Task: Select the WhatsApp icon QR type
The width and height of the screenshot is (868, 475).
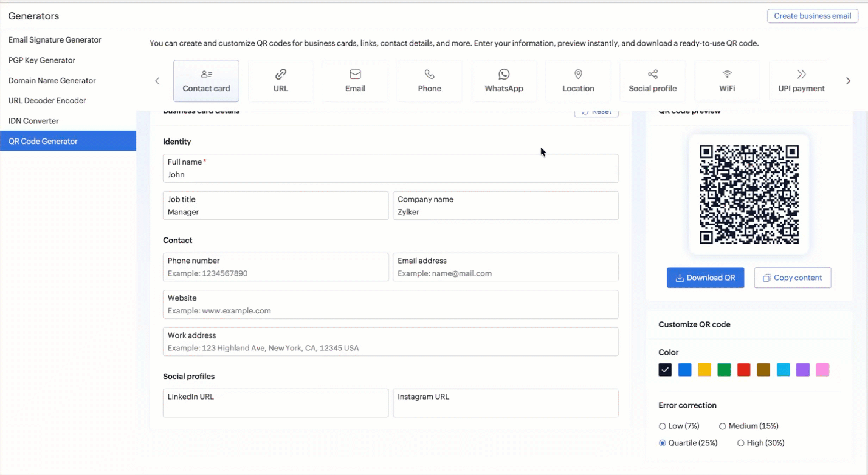Action: click(504, 81)
